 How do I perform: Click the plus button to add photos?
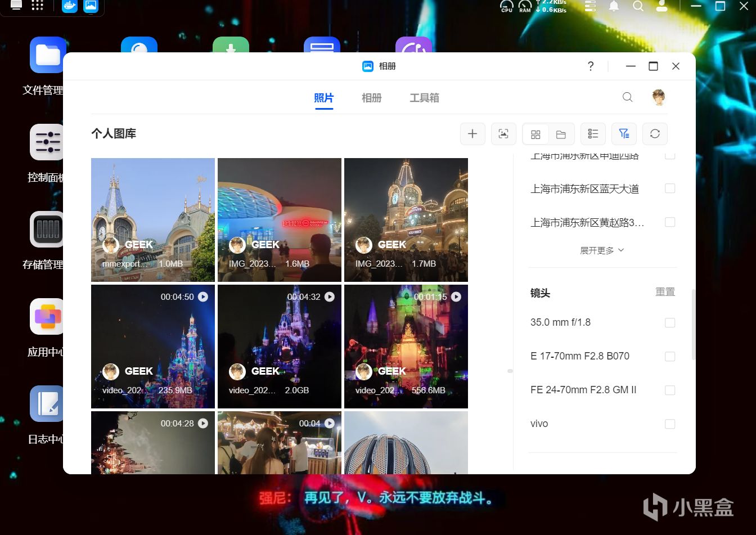pyautogui.click(x=472, y=134)
